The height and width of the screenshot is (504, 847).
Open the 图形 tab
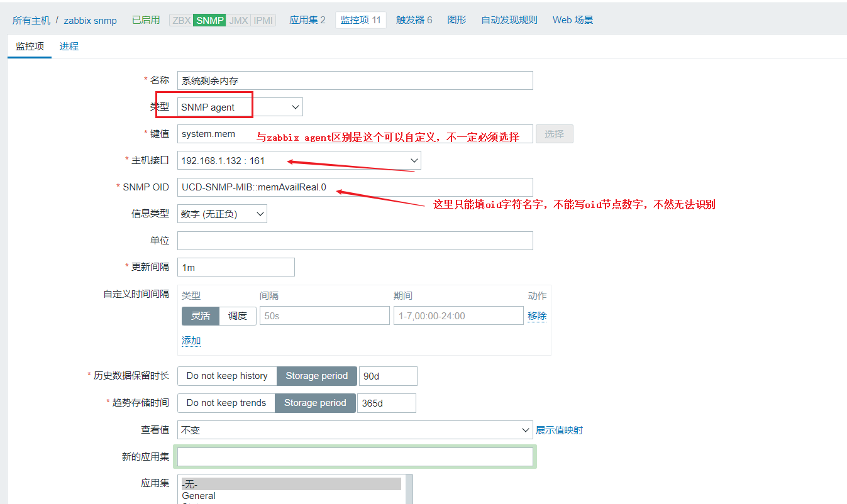click(457, 19)
